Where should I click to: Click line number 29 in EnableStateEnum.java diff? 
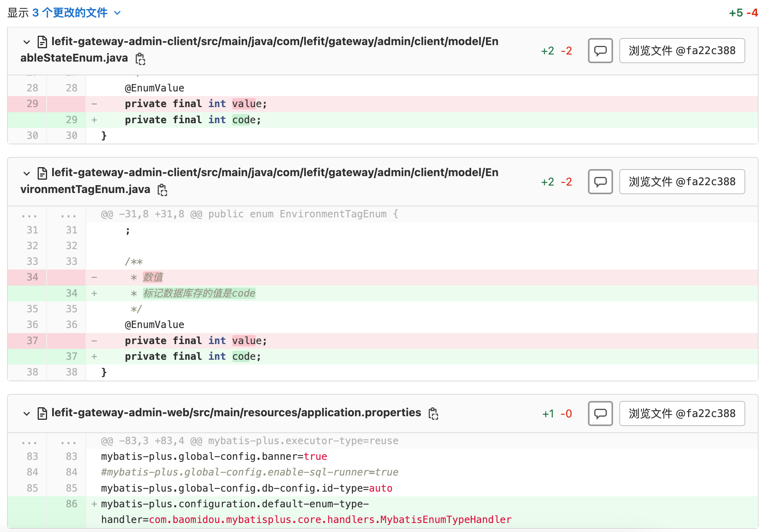33,104
